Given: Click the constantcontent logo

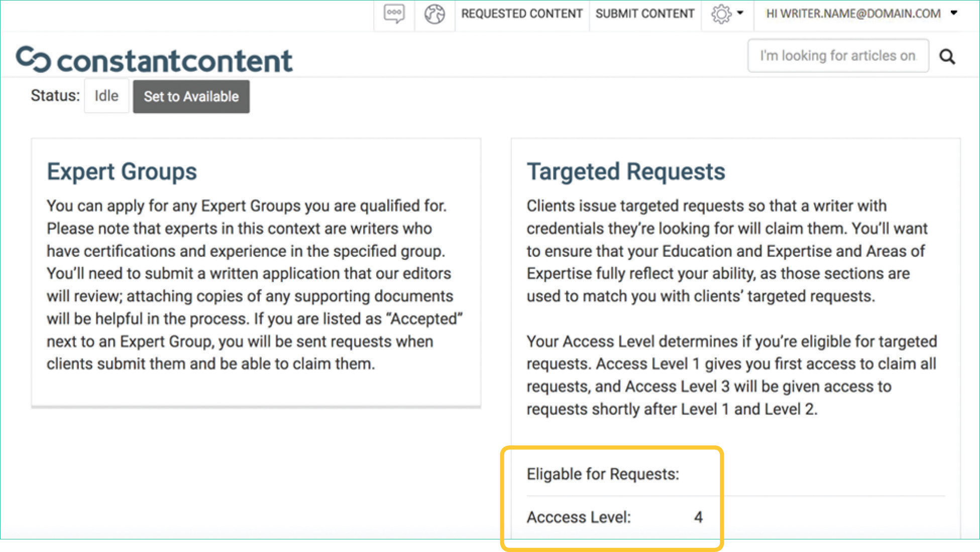Looking at the screenshot, I should coord(154,60).
